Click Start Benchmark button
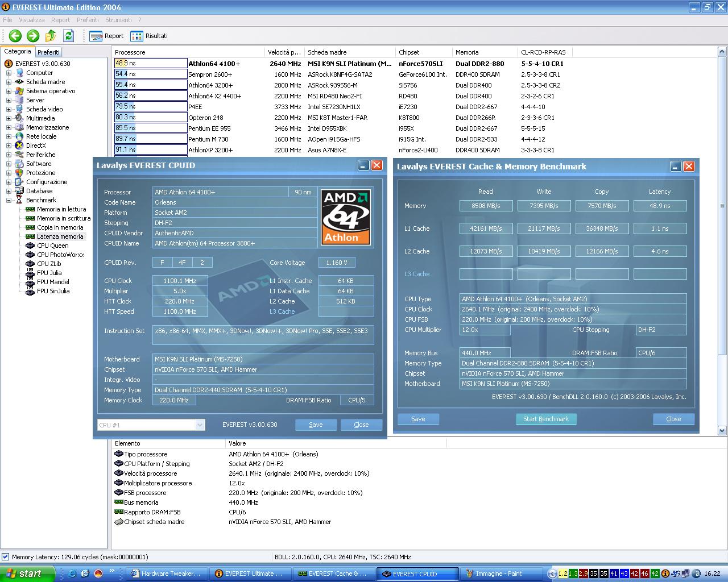Image resolution: width=728 pixels, height=582 pixels. click(546, 419)
